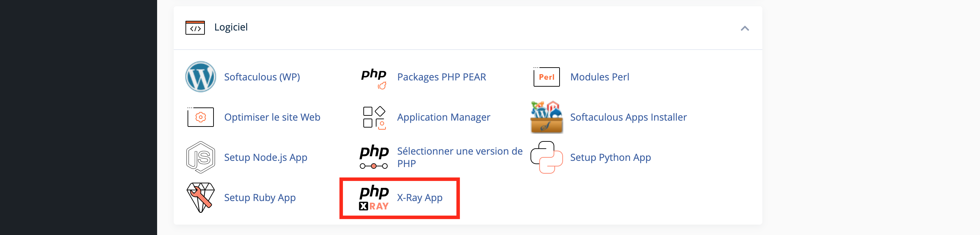This screenshot has width=980, height=235.
Task: Click the Perl modules icon
Action: pos(546,77)
